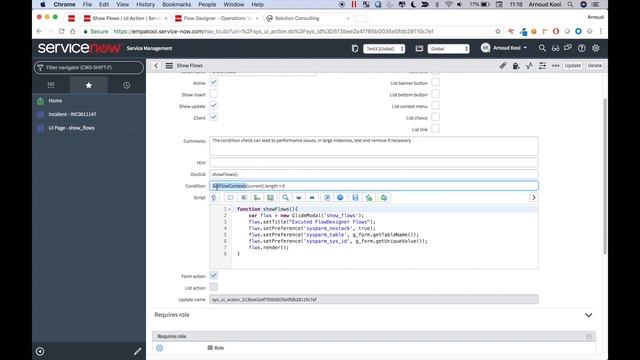This screenshot has width=640, height=360.
Task: Edit favorites with the pencil icon
Action: pyautogui.click(x=138, y=351)
